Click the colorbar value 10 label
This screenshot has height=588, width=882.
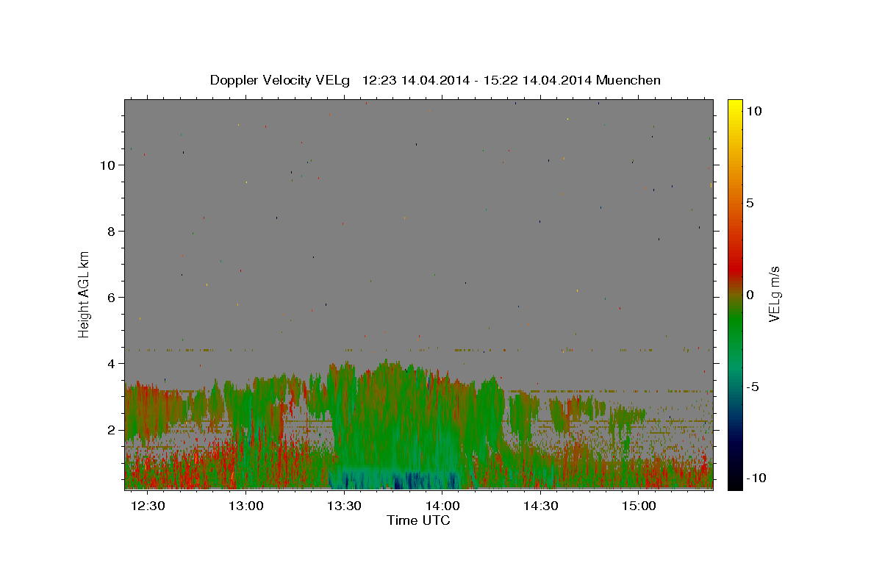(753, 111)
